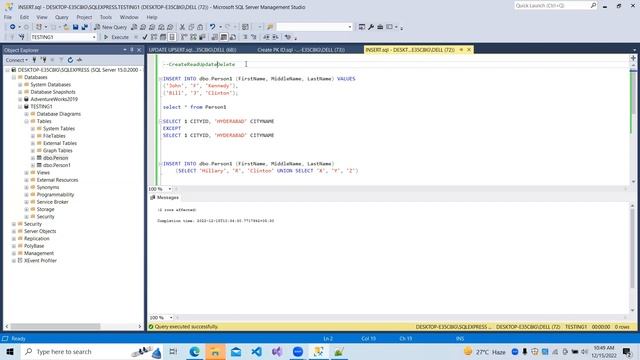This screenshot has height=360, width=640.
Task: Click the '0 rows' status bar entry
Action: (622, 327)
